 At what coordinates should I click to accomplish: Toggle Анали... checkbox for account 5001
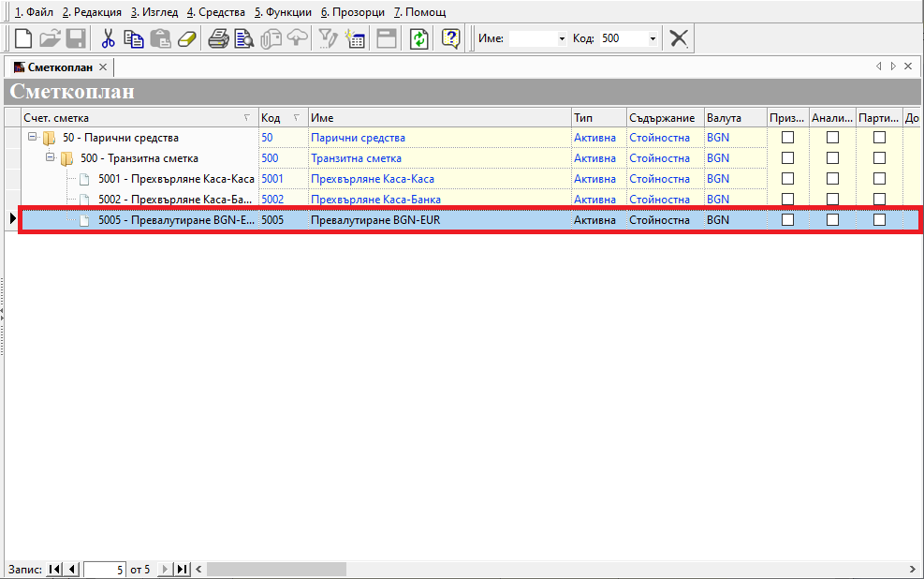832,179
